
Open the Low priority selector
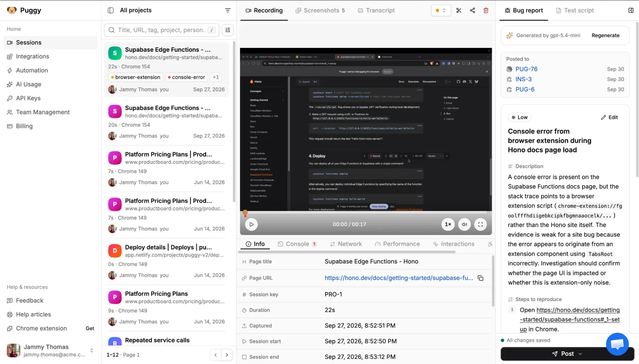(x=520, y=117)
